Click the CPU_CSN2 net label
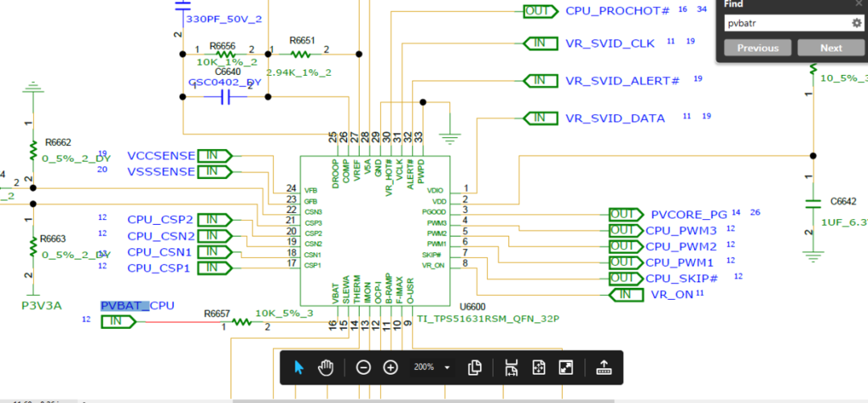This screenshot has height=403, width=868. [x=161, y=237]
